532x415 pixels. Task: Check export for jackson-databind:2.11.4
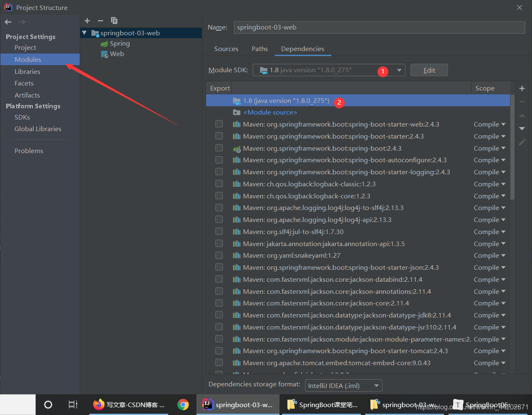tap(219, 279)
